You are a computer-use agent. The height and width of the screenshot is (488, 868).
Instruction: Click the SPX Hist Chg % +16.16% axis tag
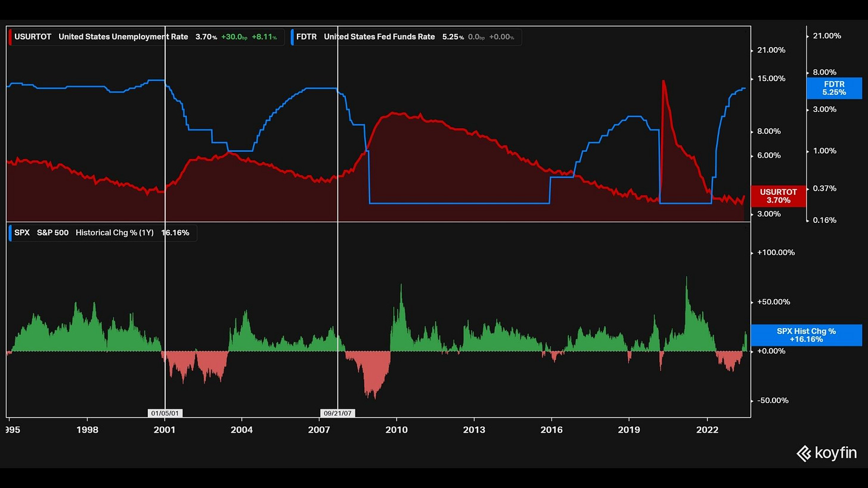click(x=806, y=335)
